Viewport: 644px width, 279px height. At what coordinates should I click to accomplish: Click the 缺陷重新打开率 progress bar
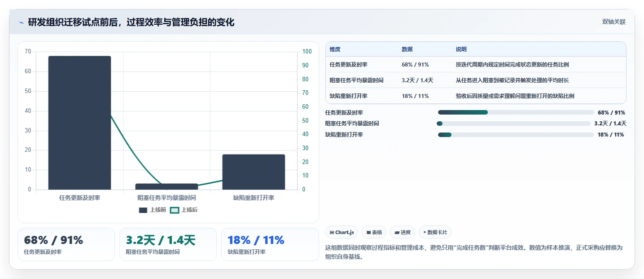(516, 135)
